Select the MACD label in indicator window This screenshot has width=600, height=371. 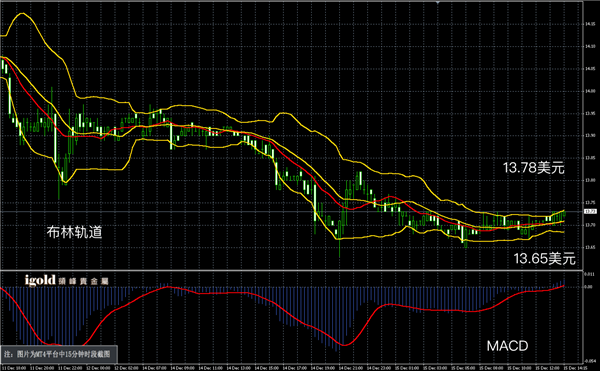[x=507, y=346]
